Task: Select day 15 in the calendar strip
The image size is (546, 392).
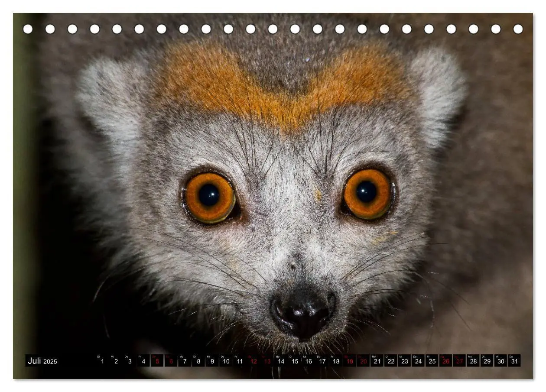Action: coord(295,361)
